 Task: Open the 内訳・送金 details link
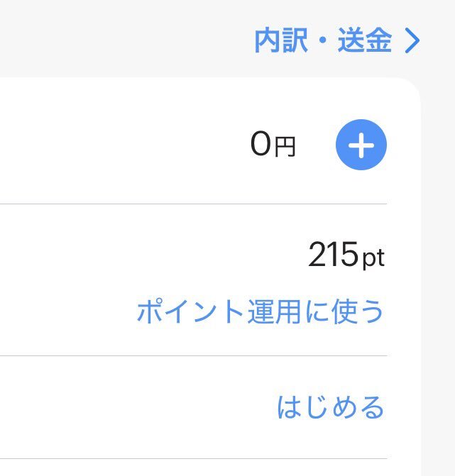click(337, 40)
